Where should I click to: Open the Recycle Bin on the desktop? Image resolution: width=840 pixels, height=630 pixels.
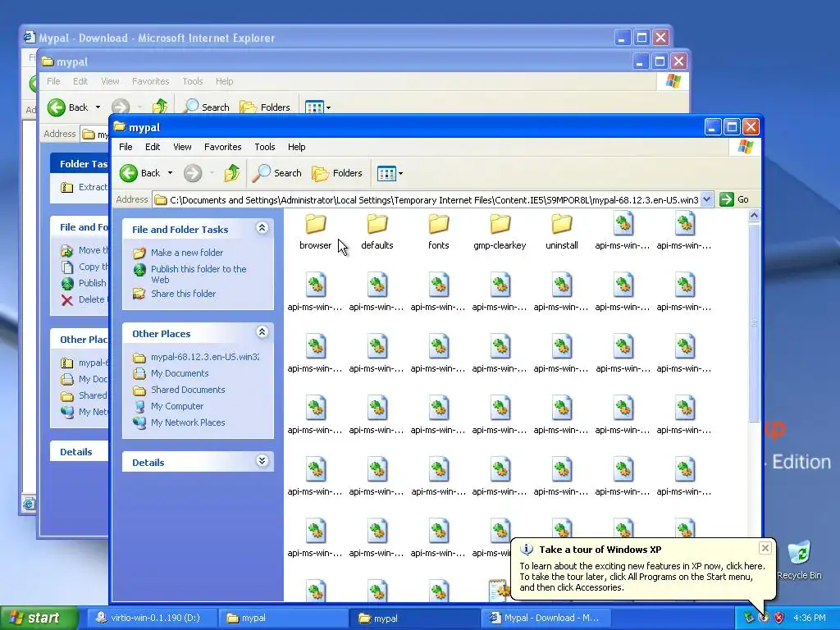(799, 559)
